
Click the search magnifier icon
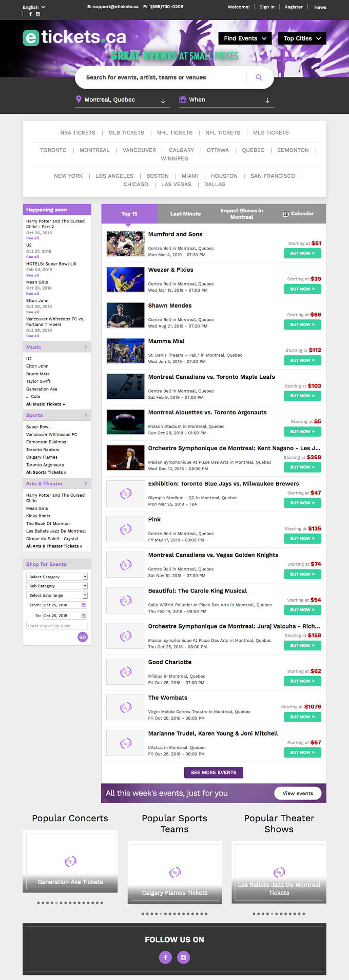(x=259, y=77)
